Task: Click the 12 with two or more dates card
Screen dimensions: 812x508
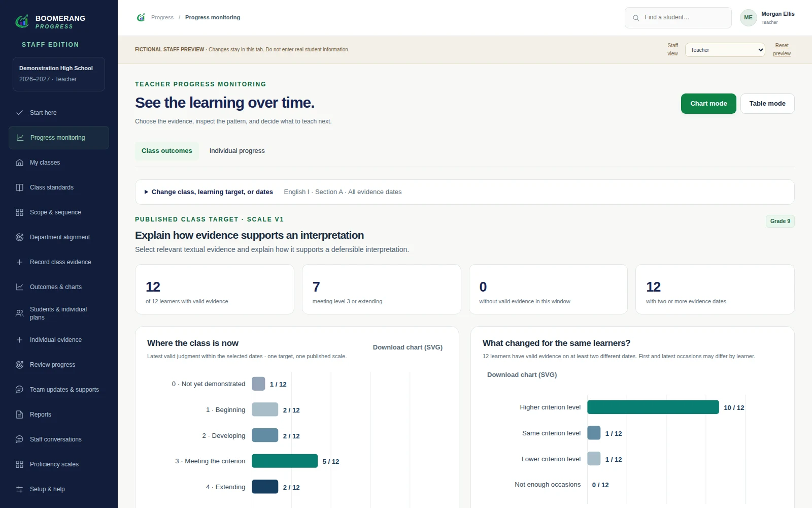Action: click(x=715, y=289)
